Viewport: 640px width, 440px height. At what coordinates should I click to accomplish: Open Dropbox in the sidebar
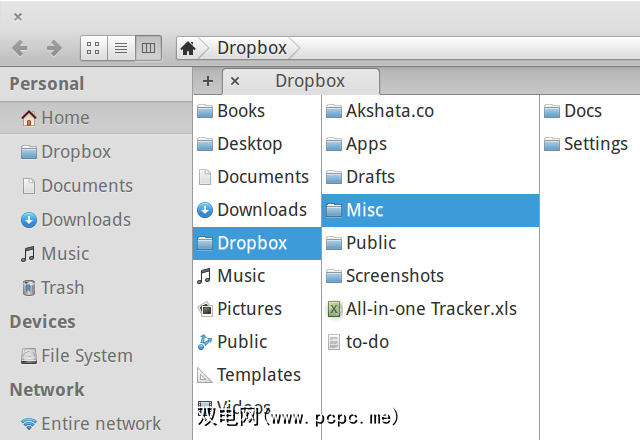[x=96, y=152]
